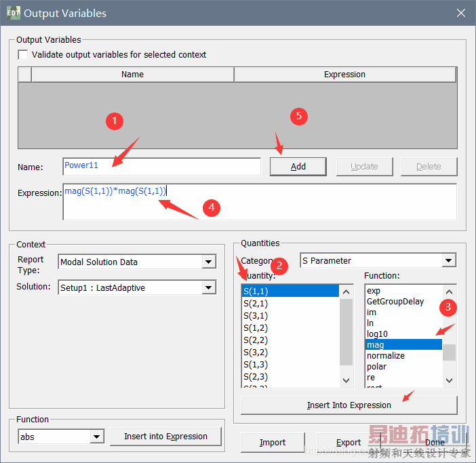Click the Update button
Viewport: 476px width, 463px height.
(x=364, y=167)
